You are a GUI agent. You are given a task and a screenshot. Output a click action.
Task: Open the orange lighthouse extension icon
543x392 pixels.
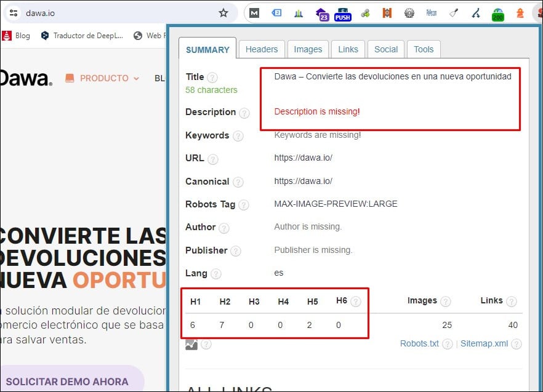[x=520, y=13]
